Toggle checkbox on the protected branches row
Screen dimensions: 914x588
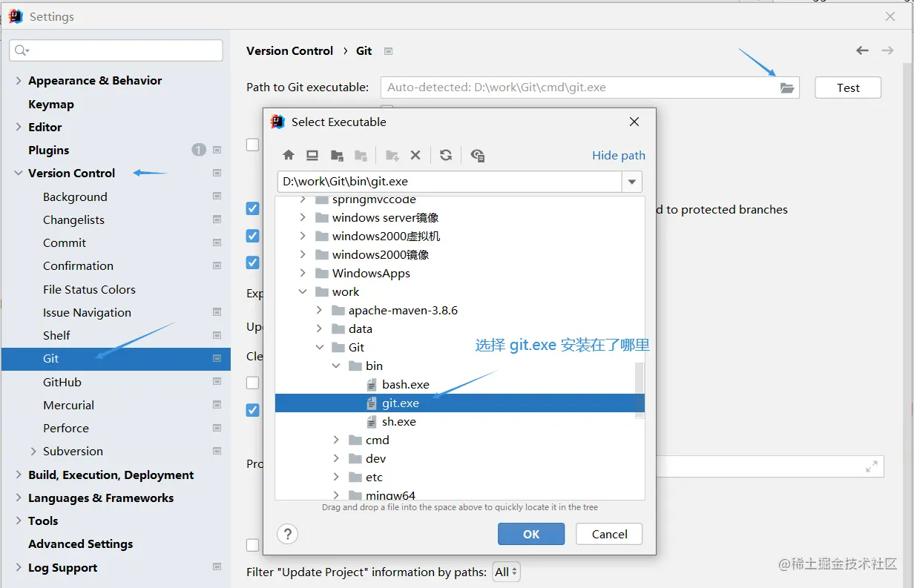pyautogui.click(x=253, y=209)
